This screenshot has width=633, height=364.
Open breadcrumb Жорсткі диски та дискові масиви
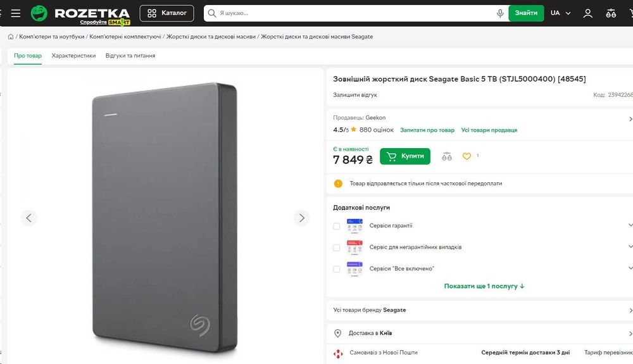pyautogui.click(x=211, y=37)
